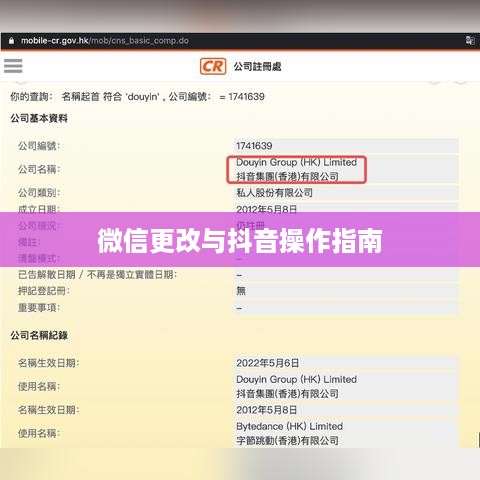Click the 微信更改与抖音操作指南 banner title
This screenshot has width=480, height=480.
(x=240, y=241)
